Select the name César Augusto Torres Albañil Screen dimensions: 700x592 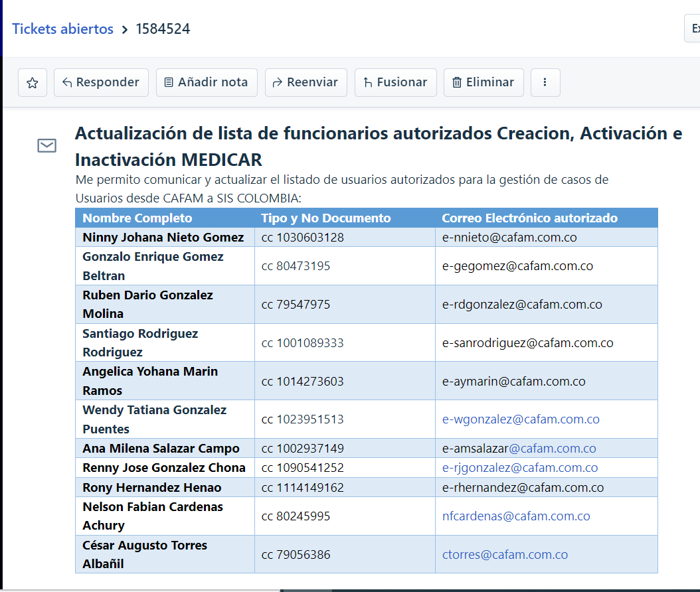pyautogui.click(x=145, y=555)
